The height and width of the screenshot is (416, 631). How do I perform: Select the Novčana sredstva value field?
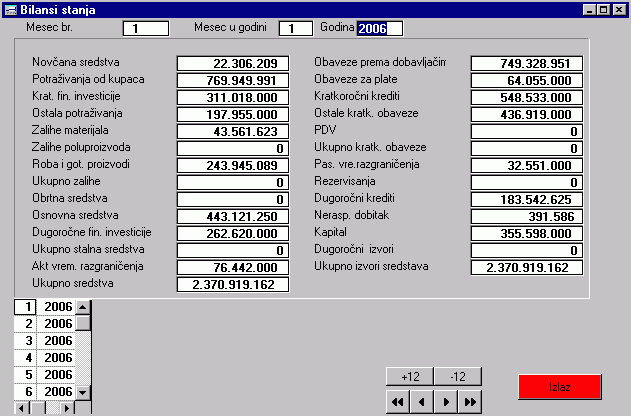tap(233, 64)
